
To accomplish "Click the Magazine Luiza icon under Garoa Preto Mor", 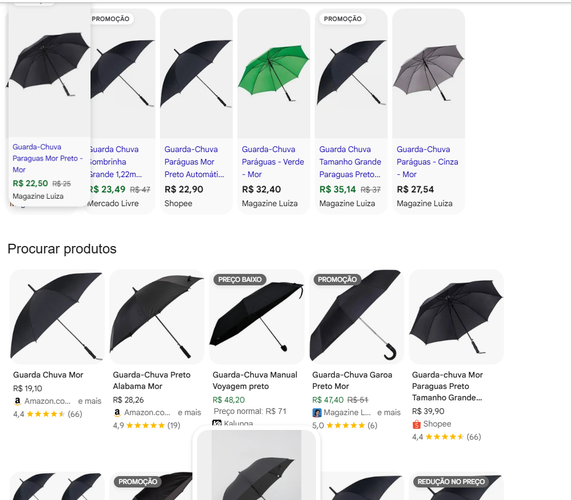I will click(316, 412).
